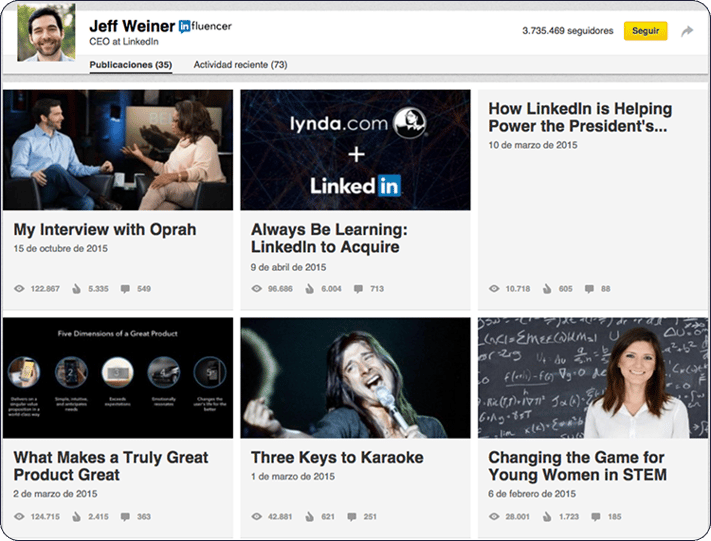Image resolution: width=711 pixels, height=541 pixels.
Task: Click the CEO at LinkedIn subtitle
Action: 124,42
